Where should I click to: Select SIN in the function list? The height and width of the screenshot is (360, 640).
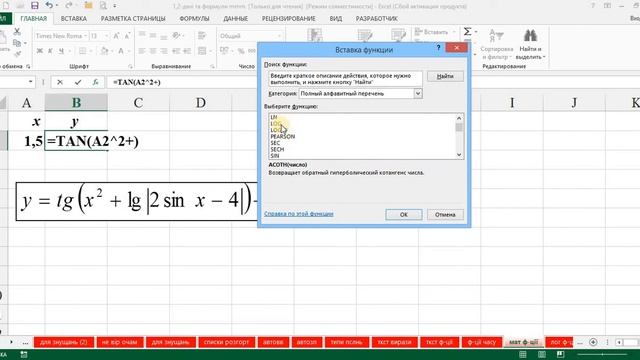click(x=275, y=156)
